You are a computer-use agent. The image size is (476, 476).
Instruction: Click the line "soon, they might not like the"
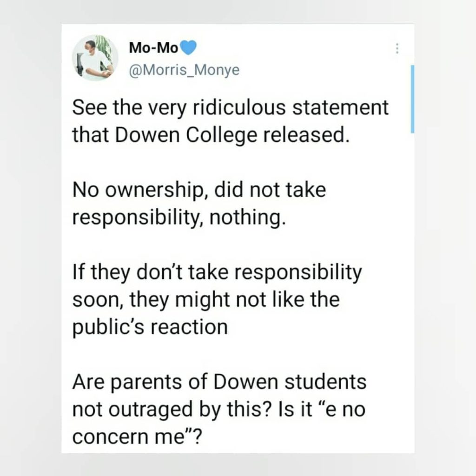(x=206, y=300)
